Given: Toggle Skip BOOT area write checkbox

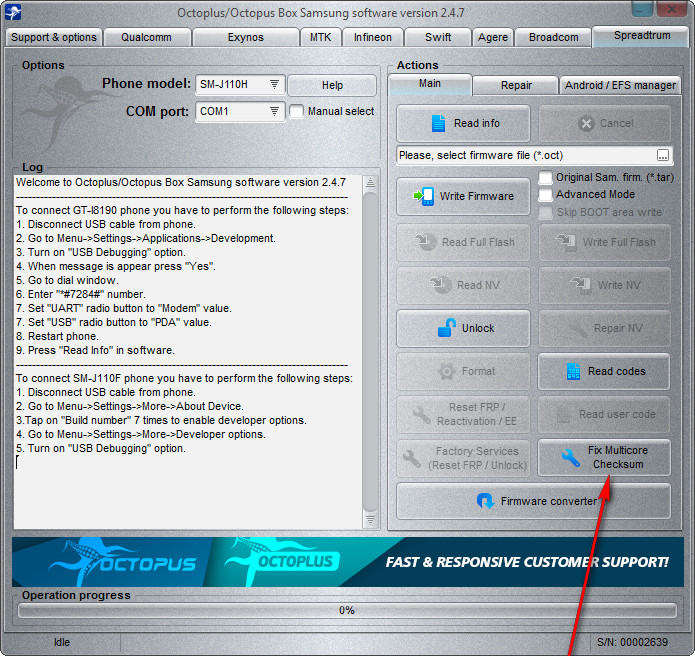Looking at the screenshot, I should click(x=546, y=212).
